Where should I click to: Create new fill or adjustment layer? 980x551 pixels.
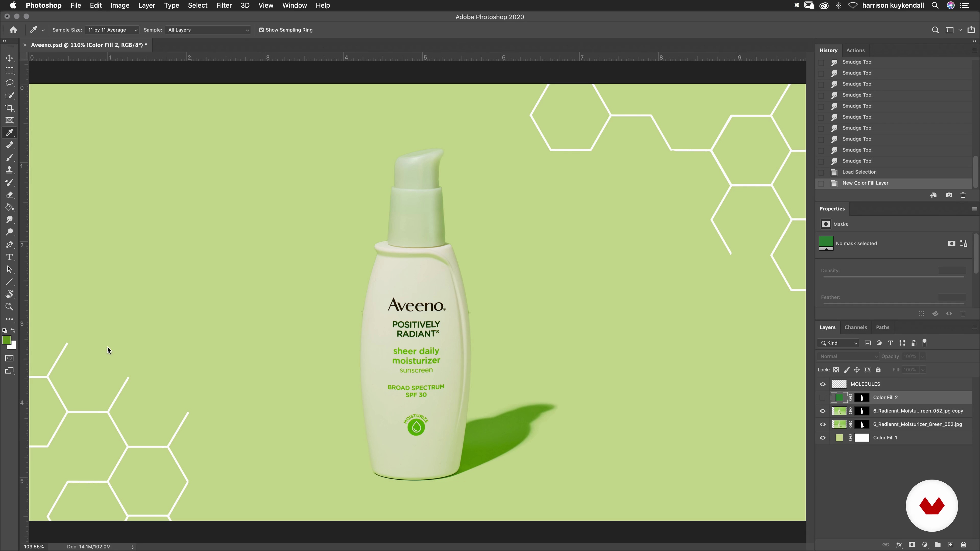pyautogui.click(x=925, y=545)
